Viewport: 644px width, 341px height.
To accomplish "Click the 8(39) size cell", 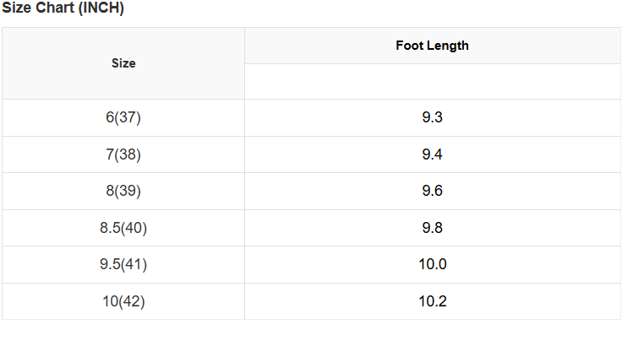I will (x=123, y=191).
